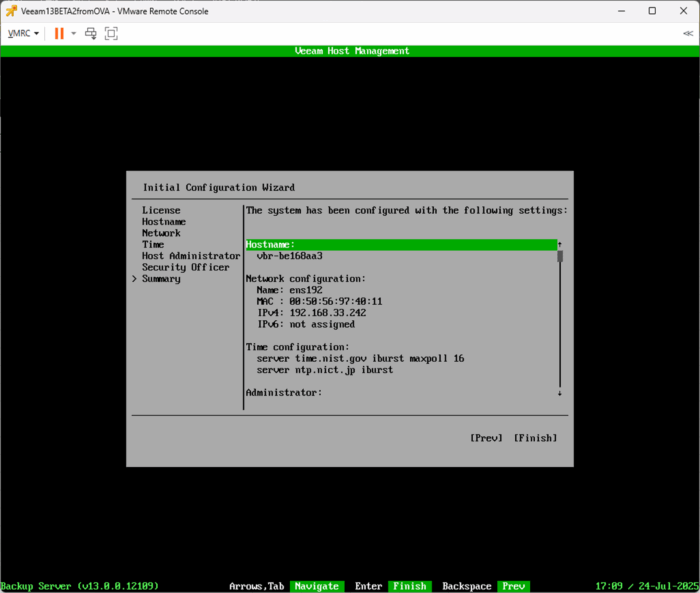This screenshot has width=700, height=593.
Task: Click the IPv6: not assigned line
Action: [306, 324]
